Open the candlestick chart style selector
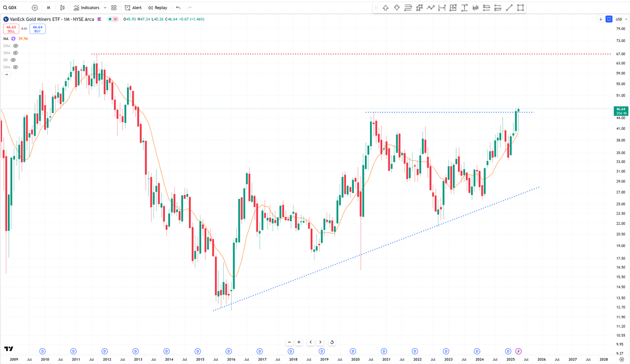630x364 pixels. click(x=62, y=8)
